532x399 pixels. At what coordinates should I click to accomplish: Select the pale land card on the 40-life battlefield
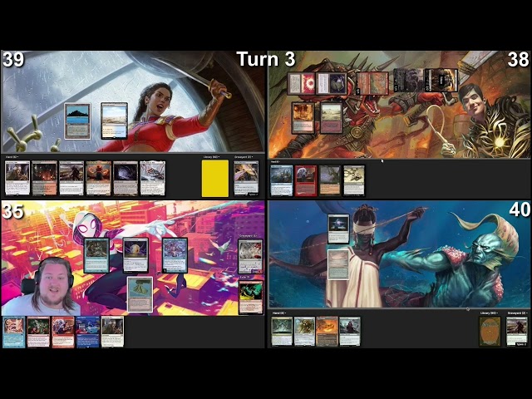tap(338, 264)
